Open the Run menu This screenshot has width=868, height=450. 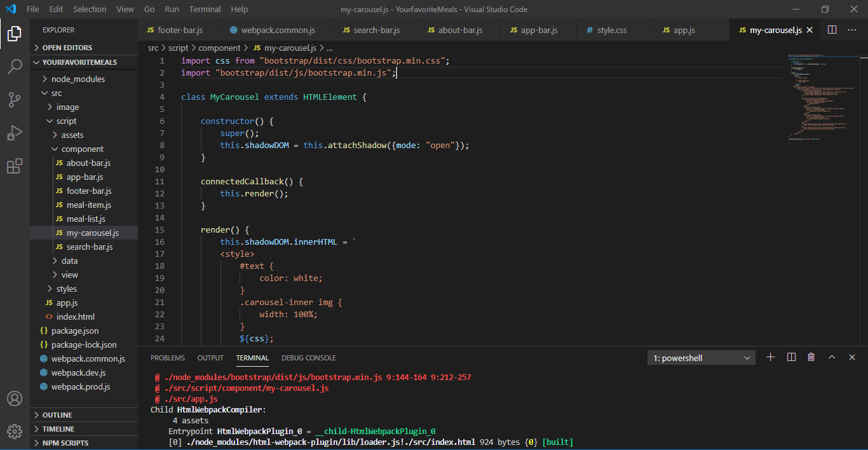(172, 9)
